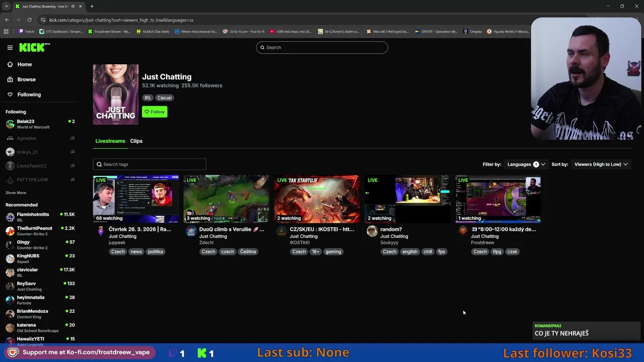This screenshot has height=362, width=644.
Task: Reload the page with refresh icon
Action: (29, 20)
